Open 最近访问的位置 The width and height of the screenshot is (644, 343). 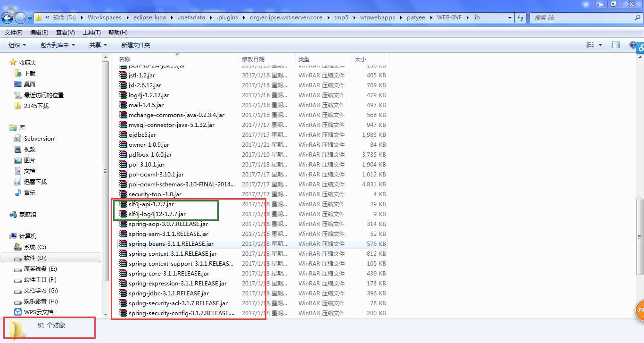click(x=44, y=95)
